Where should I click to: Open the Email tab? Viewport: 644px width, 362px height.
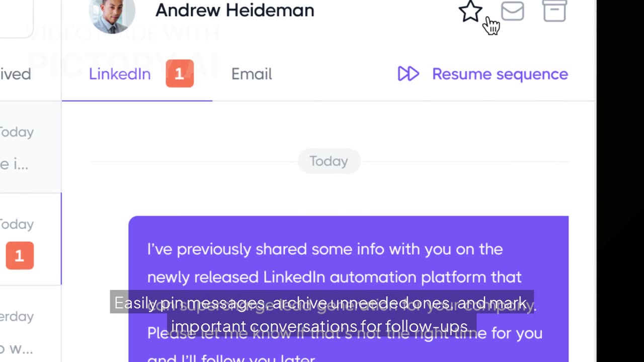click(252, 74)
